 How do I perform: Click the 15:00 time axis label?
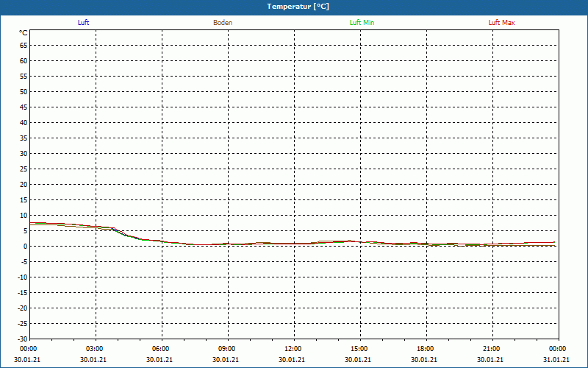[x=359, y=349]
